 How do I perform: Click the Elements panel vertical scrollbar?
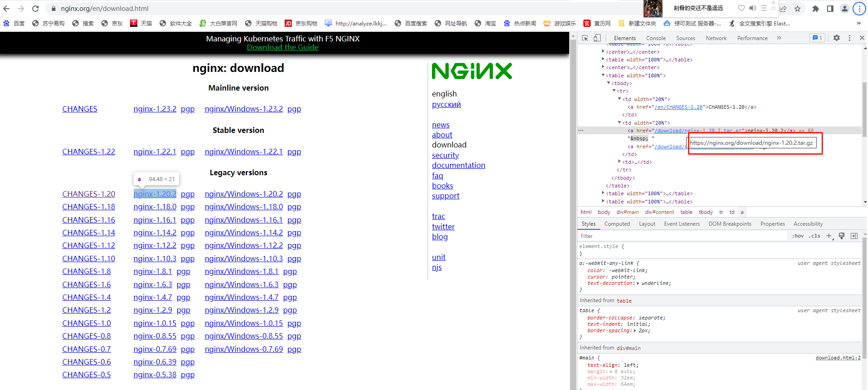pos(864,123)
